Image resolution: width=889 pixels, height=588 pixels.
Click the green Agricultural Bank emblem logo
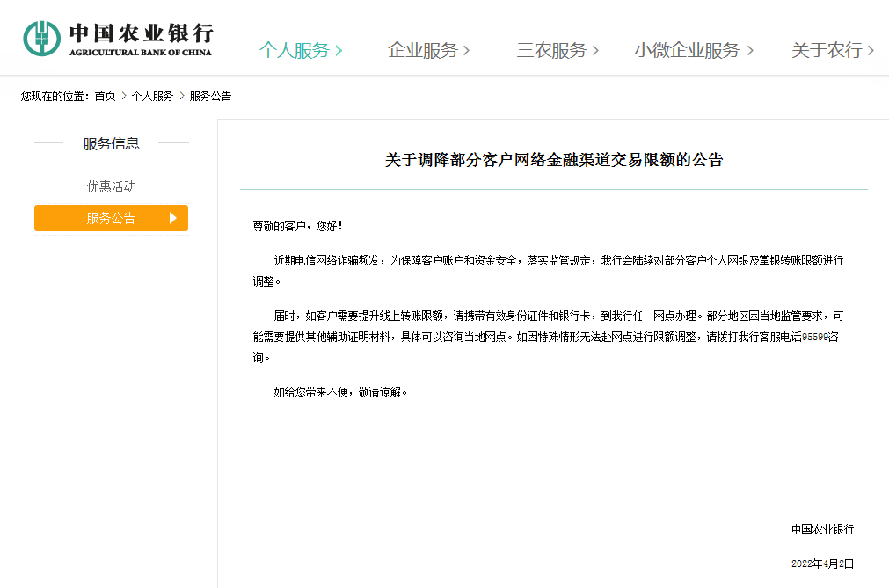click(41, 38)
